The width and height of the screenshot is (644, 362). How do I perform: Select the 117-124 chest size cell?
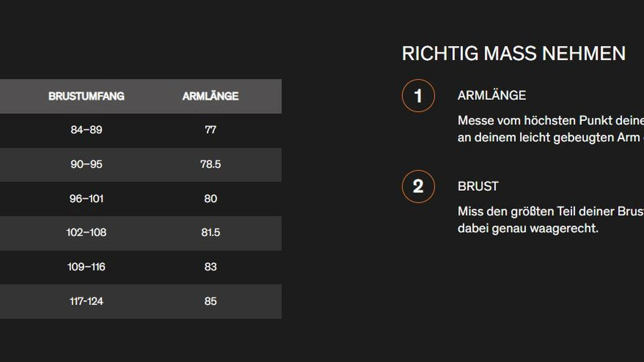[86, 301]
